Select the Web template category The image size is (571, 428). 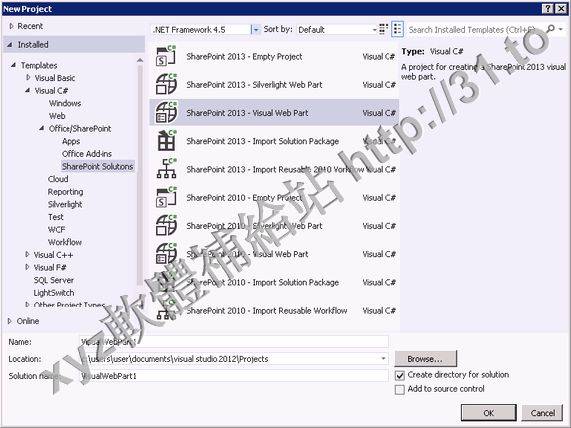click(57, 116)
